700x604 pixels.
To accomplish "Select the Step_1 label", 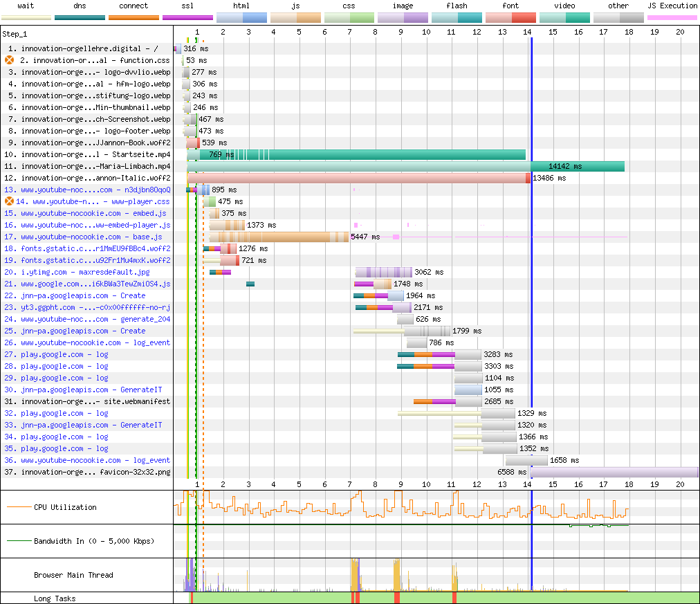I will pyautogui.click(x=15, y=34).
